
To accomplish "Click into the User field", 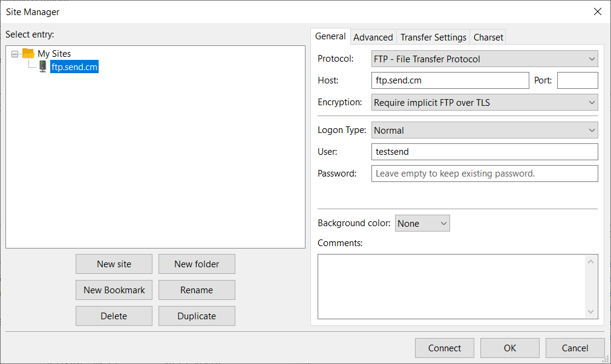I will coord(485,152).
